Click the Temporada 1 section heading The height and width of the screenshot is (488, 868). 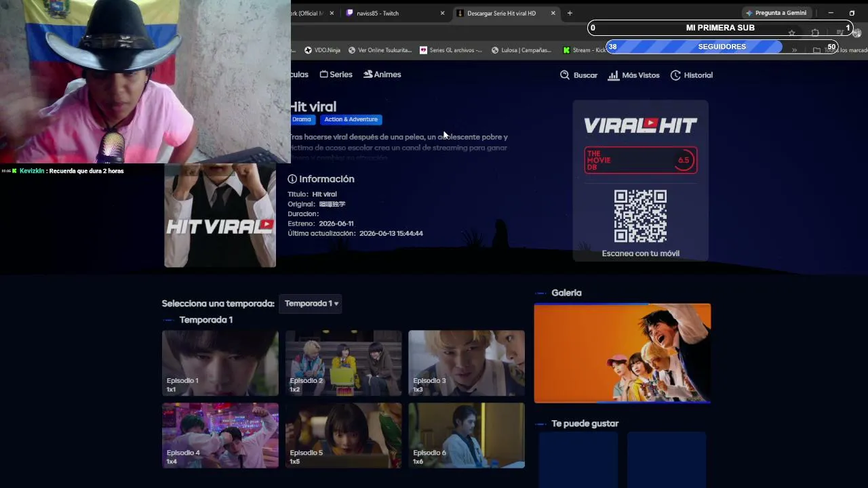coord(206,320)
